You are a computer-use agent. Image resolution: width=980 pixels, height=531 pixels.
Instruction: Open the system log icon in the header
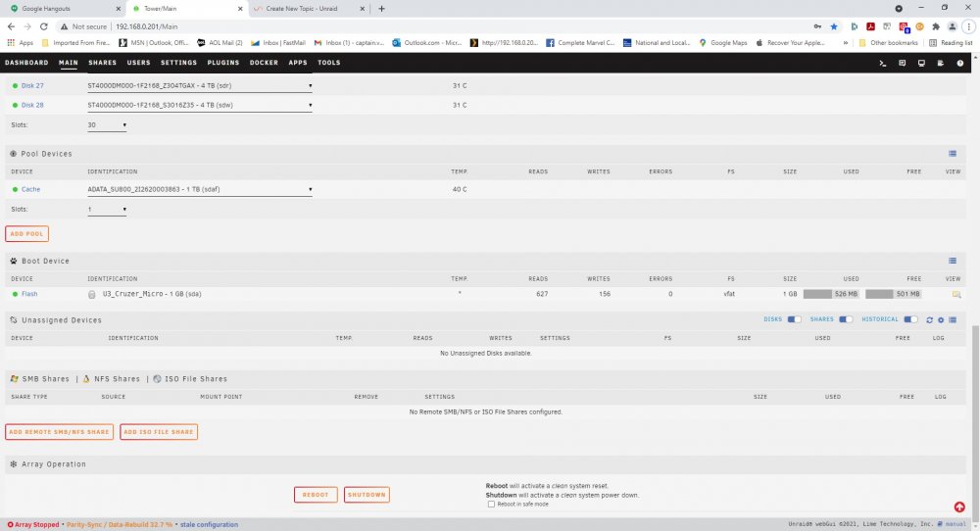click(941, 63)
